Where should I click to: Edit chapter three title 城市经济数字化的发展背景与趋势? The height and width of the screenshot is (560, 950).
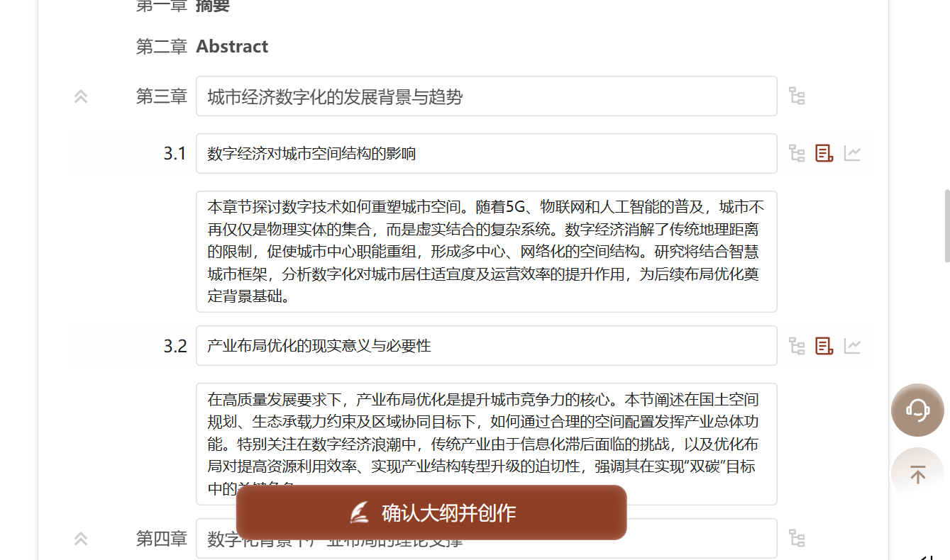487,96
